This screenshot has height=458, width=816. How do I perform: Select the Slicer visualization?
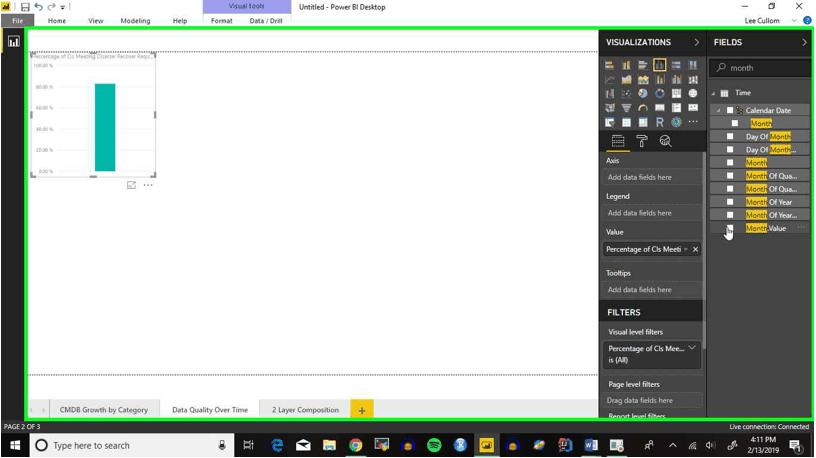[609, 122]
